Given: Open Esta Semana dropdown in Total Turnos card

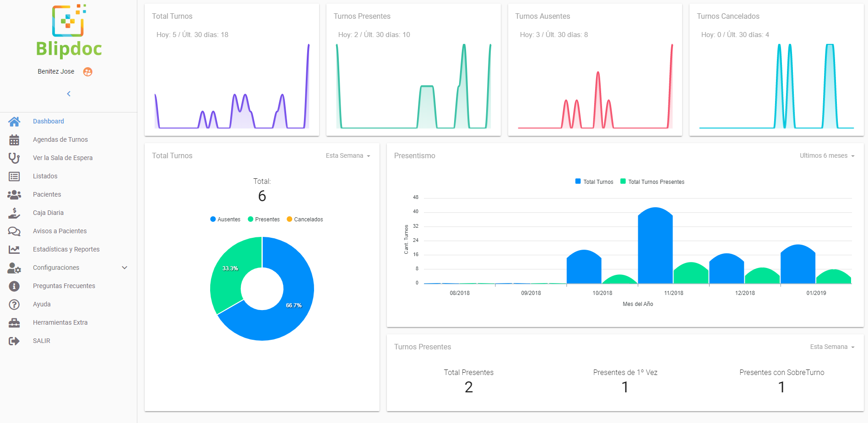Looking at the screenshot, I should tap(348, 156).
